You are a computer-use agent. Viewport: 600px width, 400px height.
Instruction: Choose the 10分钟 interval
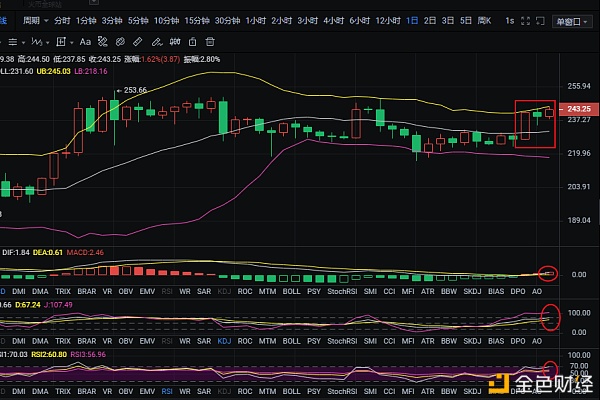tap(166, 21)
